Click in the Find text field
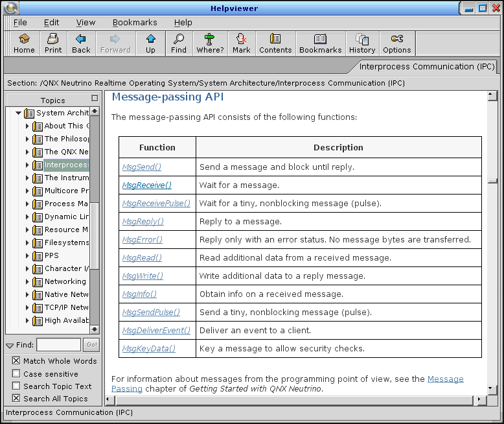504x424 pixels. click(59, 345)
